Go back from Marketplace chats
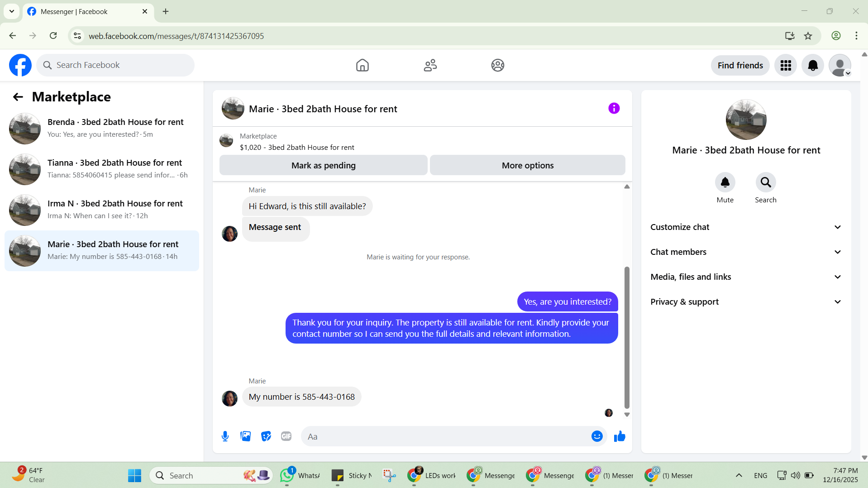This screenshot has width=868, height=488. [18, 97]
